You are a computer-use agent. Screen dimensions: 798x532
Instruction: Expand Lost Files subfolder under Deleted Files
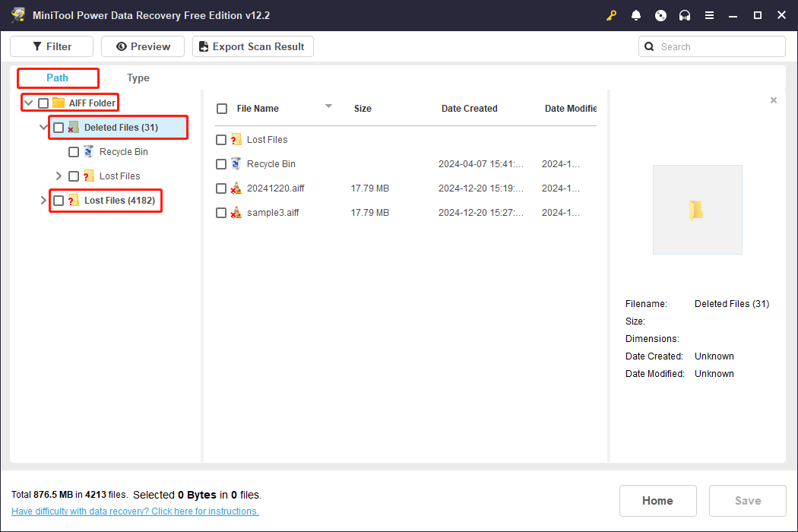[59, 176]
